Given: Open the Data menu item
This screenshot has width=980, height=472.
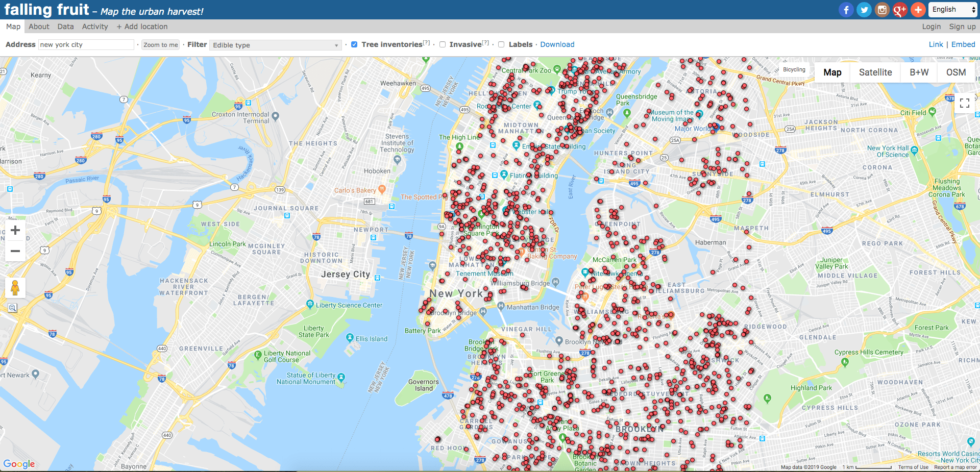Looking at the screenshot, I should [x=65, y=27].
